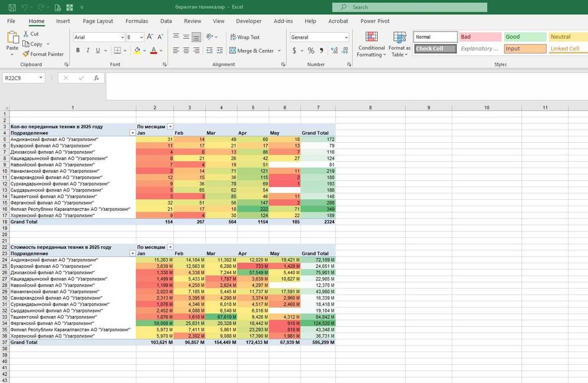The height and width of the screenshot is (383, 588).
Task: Apply the Good cell style
Action: pos(525,37)
